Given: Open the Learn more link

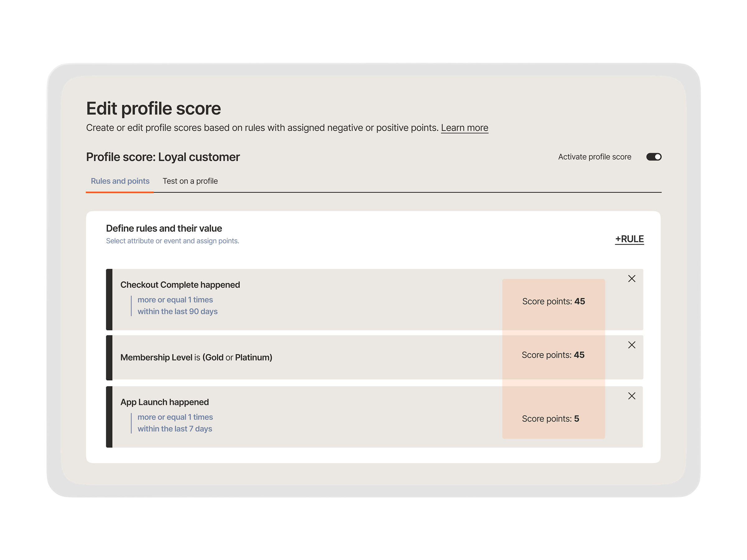Looking at the screenshot, I should (x=465, y=128).
